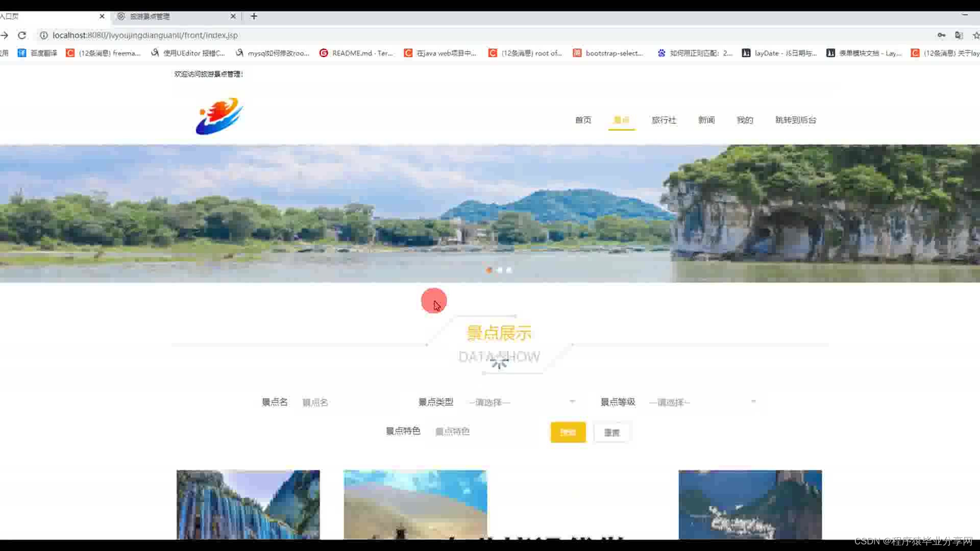Open the 旅行社 navigation menu item
980x551 pixels.
coord(664,120)
